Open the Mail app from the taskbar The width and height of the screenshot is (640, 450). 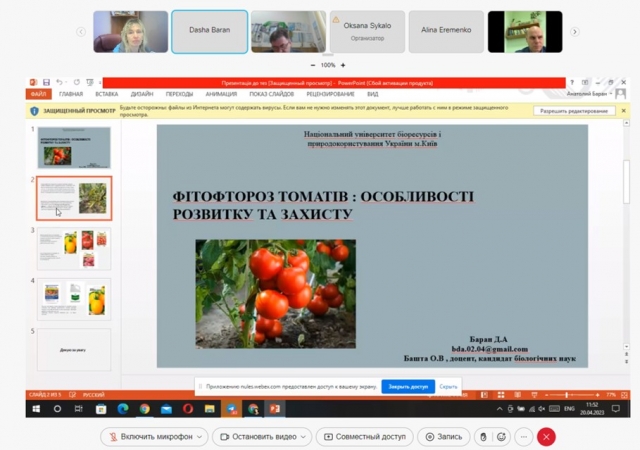[x=166, y=409]
